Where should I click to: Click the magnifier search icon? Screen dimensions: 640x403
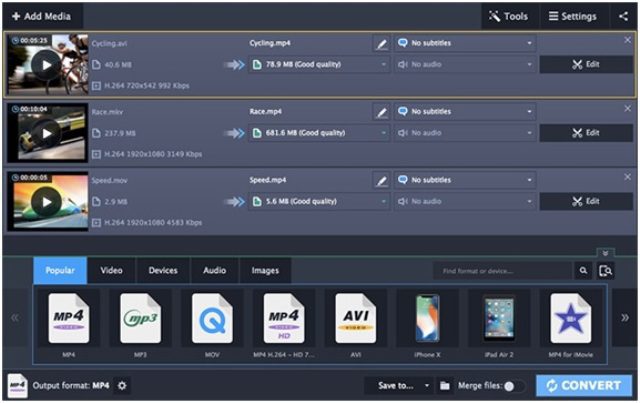[x=583, y=271]
